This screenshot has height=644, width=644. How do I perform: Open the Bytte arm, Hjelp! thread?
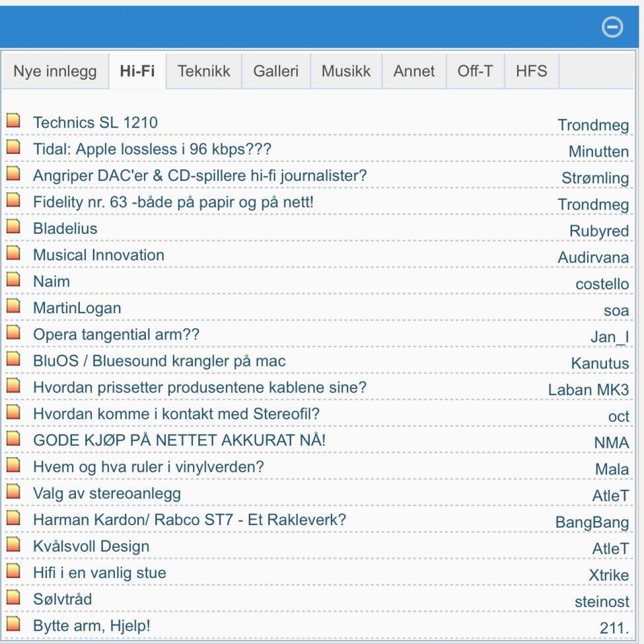point(92,626)
